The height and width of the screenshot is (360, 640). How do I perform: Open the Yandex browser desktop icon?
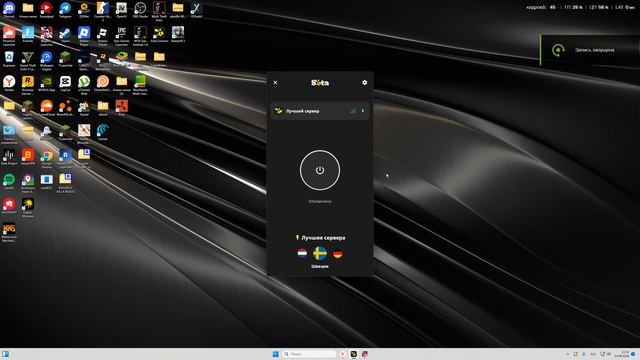click(x=9, y=83)
